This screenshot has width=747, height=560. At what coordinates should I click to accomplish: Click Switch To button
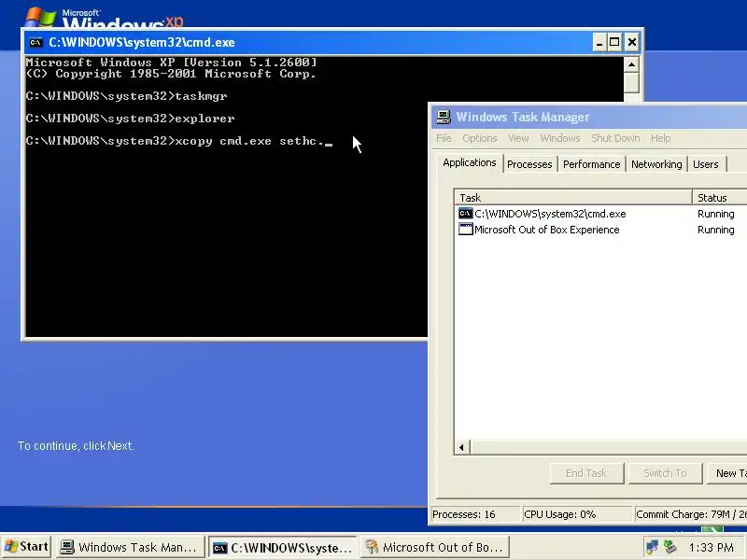(665, 473)
